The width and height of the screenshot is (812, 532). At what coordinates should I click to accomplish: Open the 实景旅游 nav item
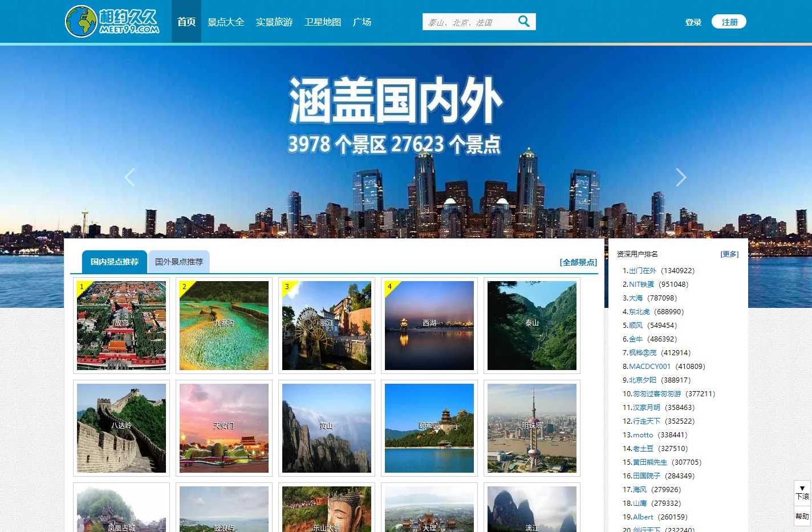pyautogui.click(x=274, y=22)
